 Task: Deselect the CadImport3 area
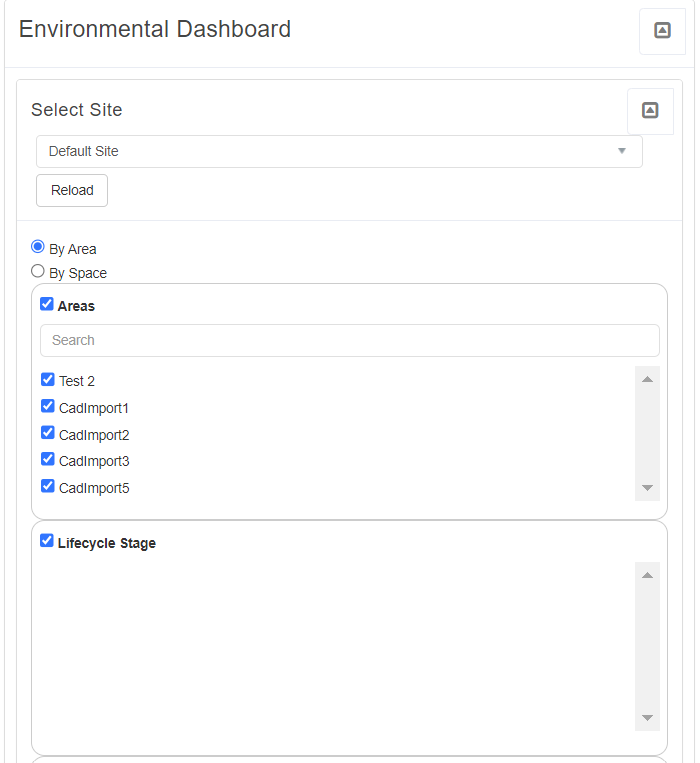48,459
